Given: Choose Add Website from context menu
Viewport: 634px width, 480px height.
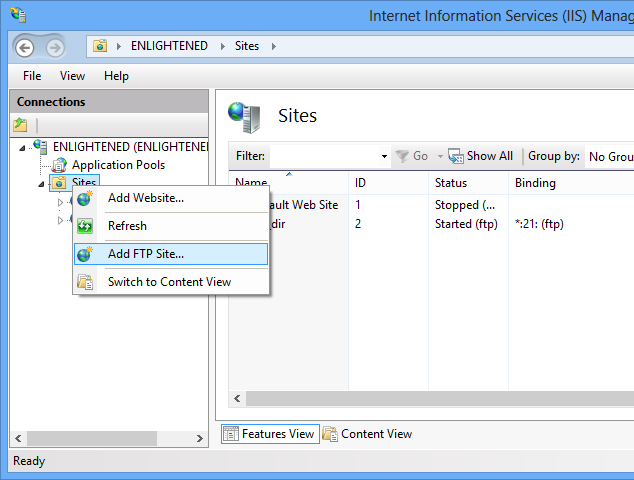Looking at the screenshot, I should click(x=146, y=198).
